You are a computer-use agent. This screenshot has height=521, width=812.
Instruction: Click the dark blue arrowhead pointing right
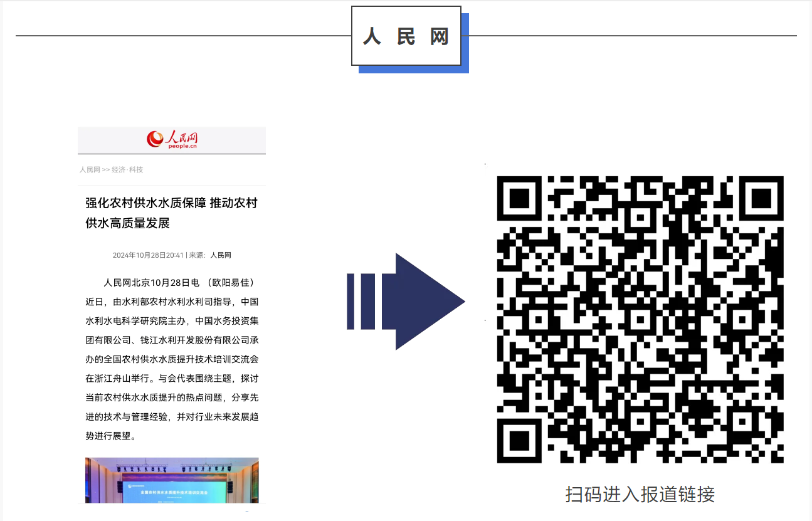click(x=426, y=302)
